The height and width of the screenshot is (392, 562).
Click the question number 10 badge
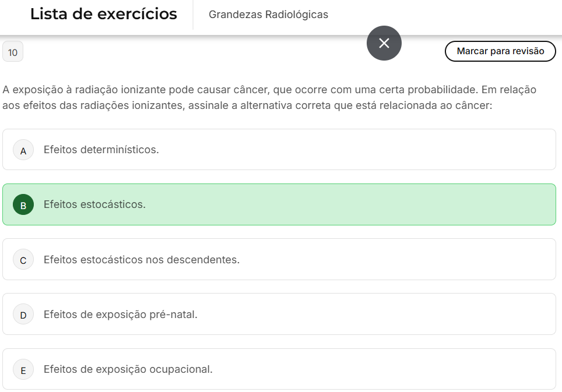[x=13, y=52]
